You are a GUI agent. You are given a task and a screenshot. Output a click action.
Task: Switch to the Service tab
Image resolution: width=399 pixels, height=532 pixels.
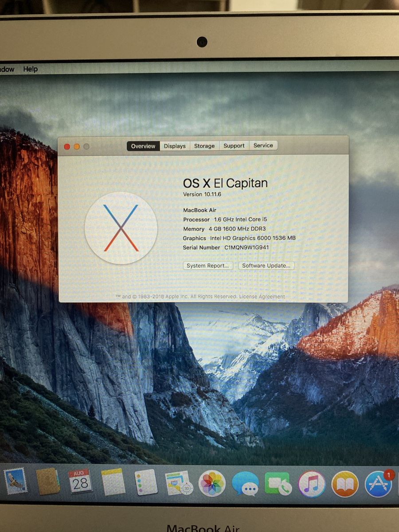point(263,145)
